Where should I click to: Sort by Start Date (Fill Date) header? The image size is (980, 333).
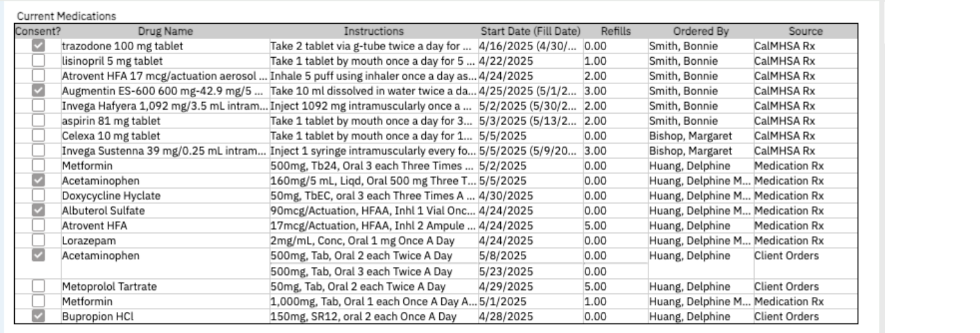coord(530,31)
